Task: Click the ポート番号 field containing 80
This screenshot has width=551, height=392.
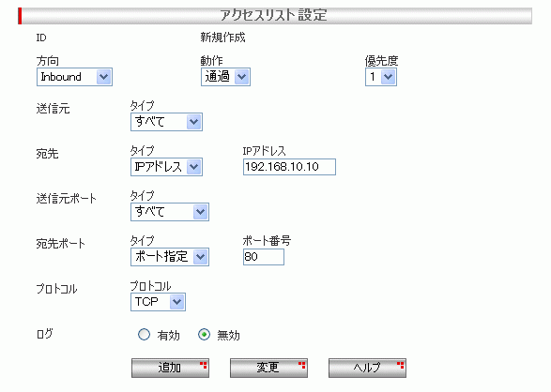Action: [x=264, y=257]
